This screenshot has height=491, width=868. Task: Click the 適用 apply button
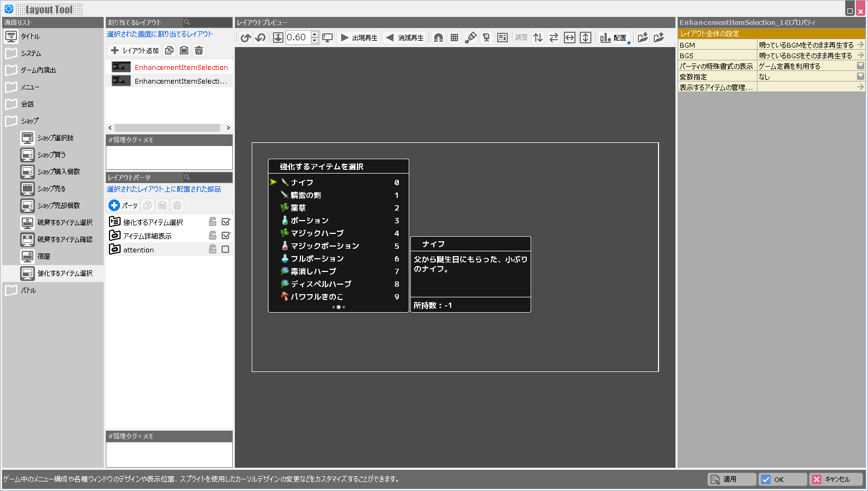pyautogui.click(x=732, y=479)
